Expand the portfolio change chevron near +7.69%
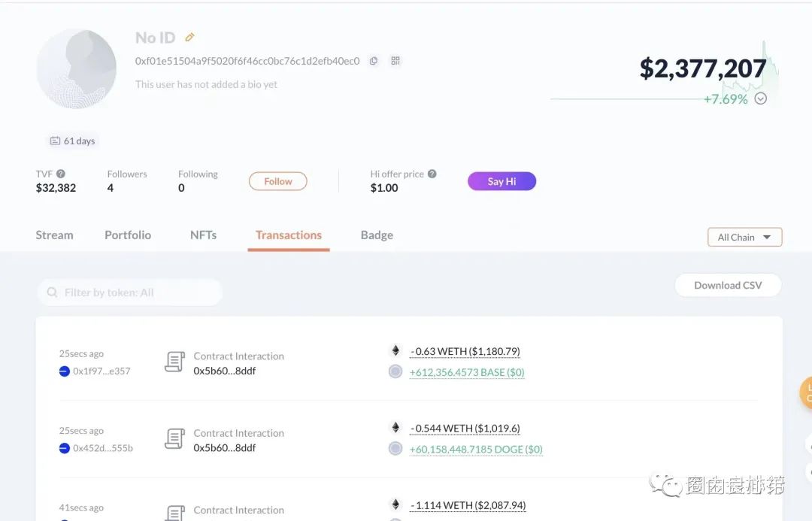 point(761,98)
